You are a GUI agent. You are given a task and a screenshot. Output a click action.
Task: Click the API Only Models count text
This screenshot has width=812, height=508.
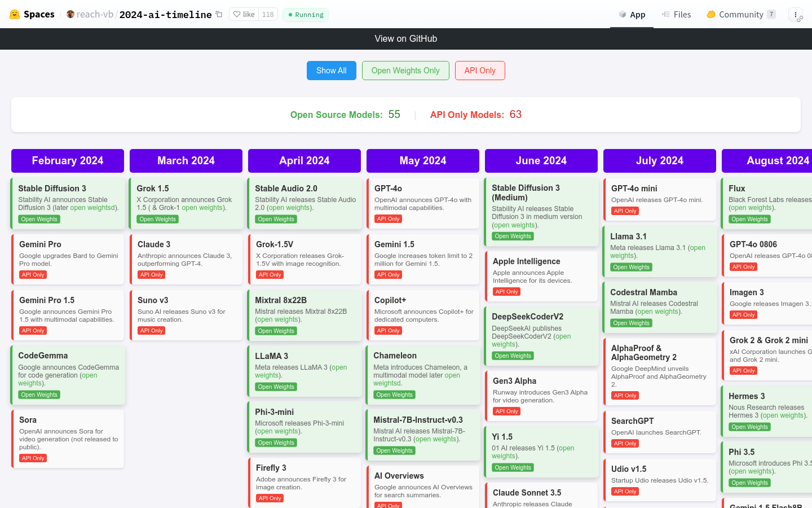pyautogui.click(x=476, y=115)
